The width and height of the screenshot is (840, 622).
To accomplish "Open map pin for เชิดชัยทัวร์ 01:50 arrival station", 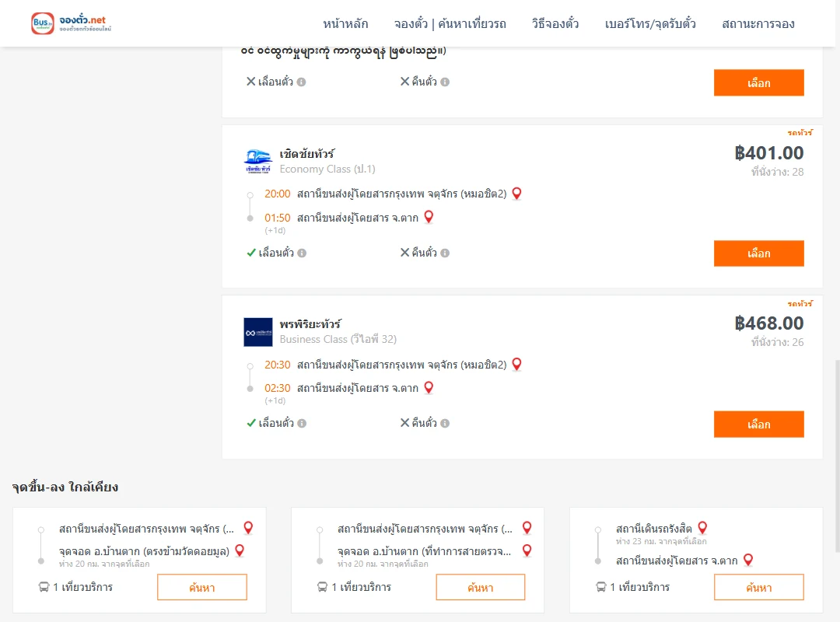I will click(429, 217).
